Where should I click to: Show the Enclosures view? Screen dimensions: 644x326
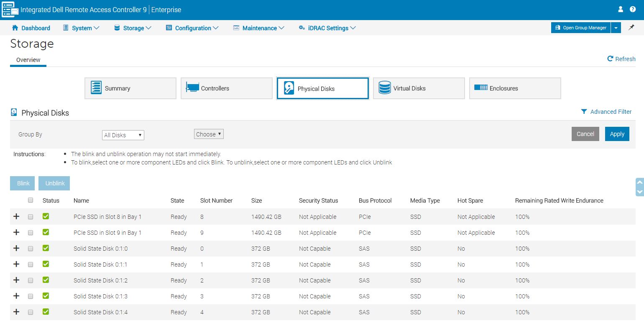coord(515,88)
